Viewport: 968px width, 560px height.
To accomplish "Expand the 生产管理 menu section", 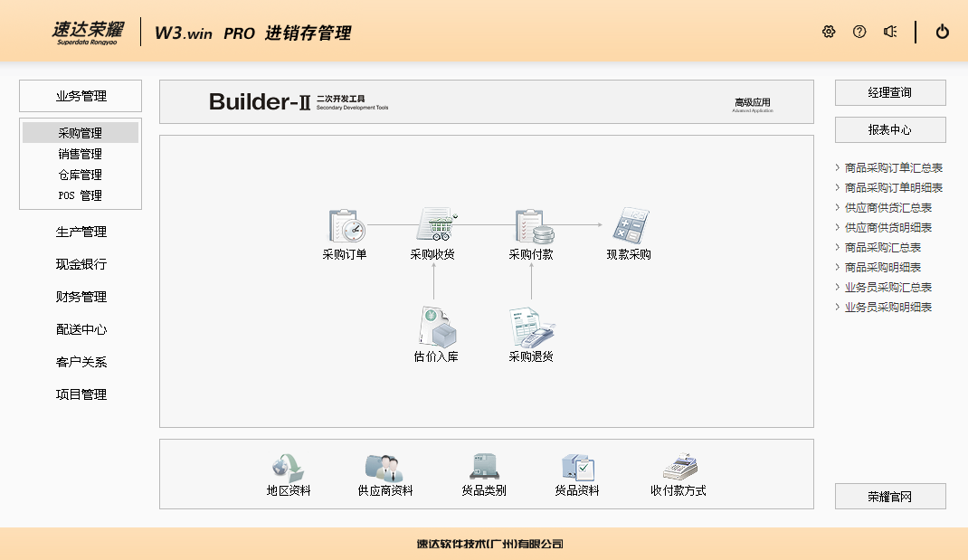I will tap(81, 232).
